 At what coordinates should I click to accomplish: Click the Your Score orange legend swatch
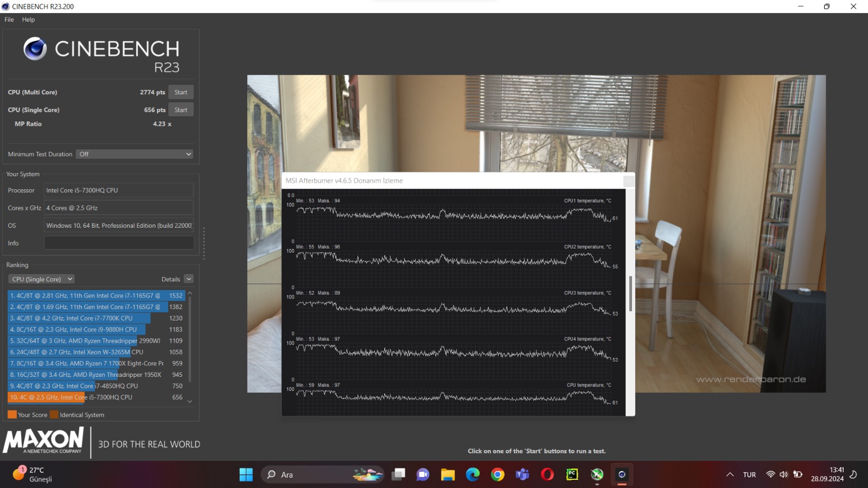tap(12, 415)
